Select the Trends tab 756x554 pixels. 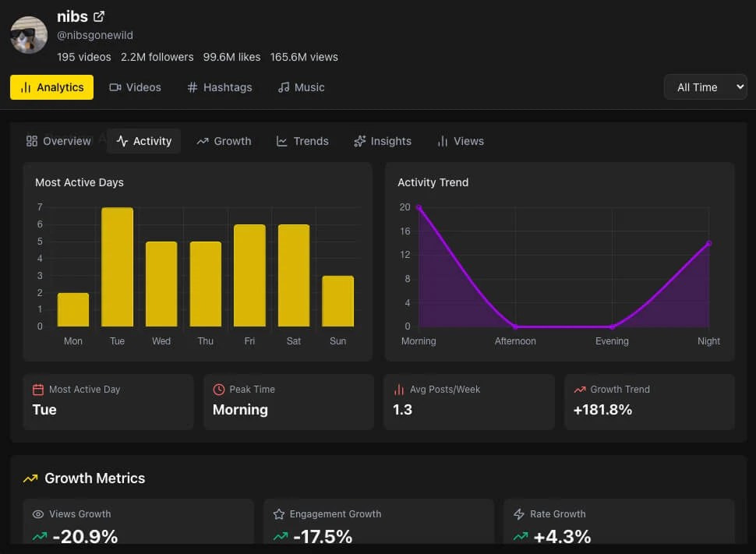pyautogui.click(x=302, y=141)
